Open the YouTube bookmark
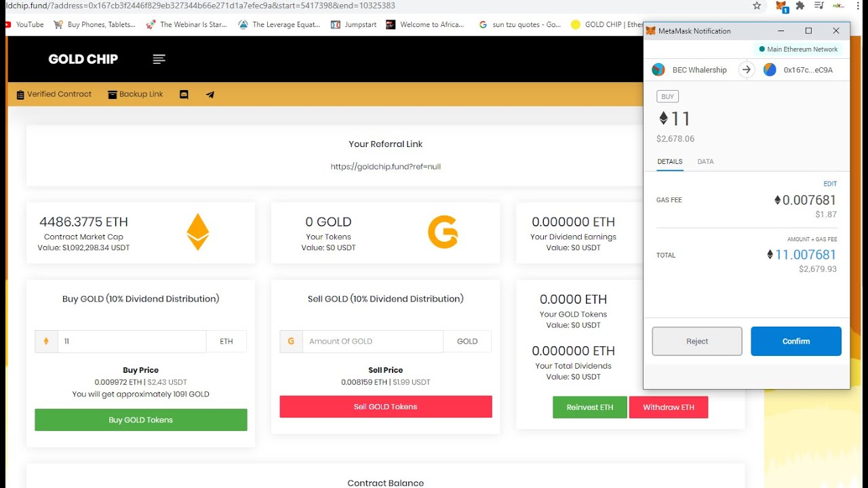The height and width of the screenshot is (488, 868). click(24, 24)
